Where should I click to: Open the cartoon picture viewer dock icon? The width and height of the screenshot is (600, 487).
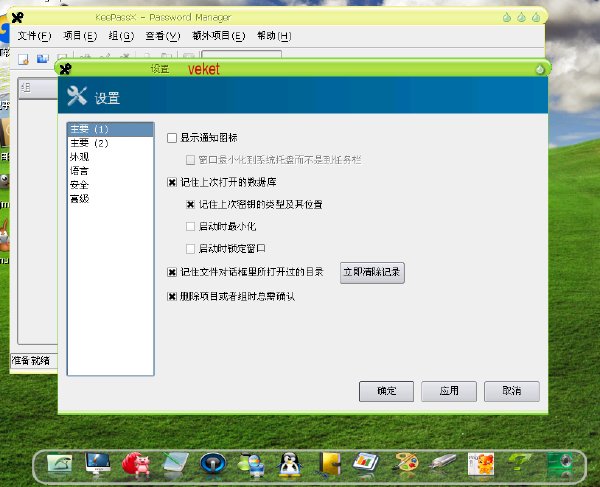481,464
